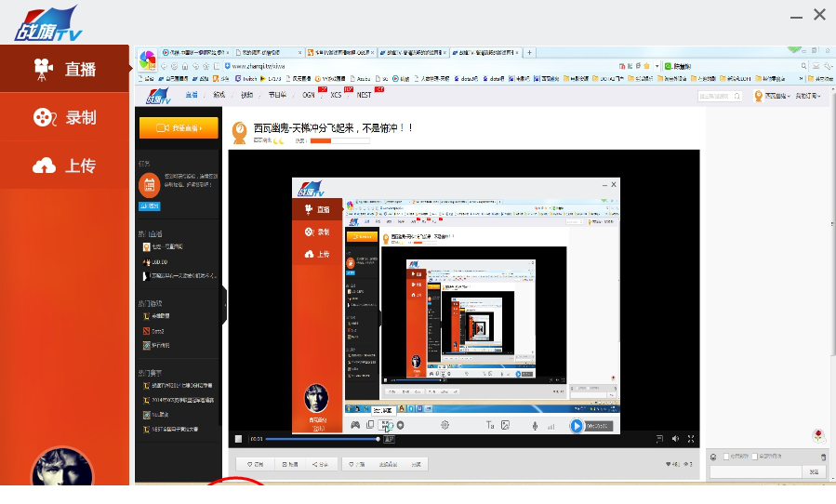This screenshot has width=836, height=504.
Task: Tick the second checkbox above the chat input
Action: point(754,457)
